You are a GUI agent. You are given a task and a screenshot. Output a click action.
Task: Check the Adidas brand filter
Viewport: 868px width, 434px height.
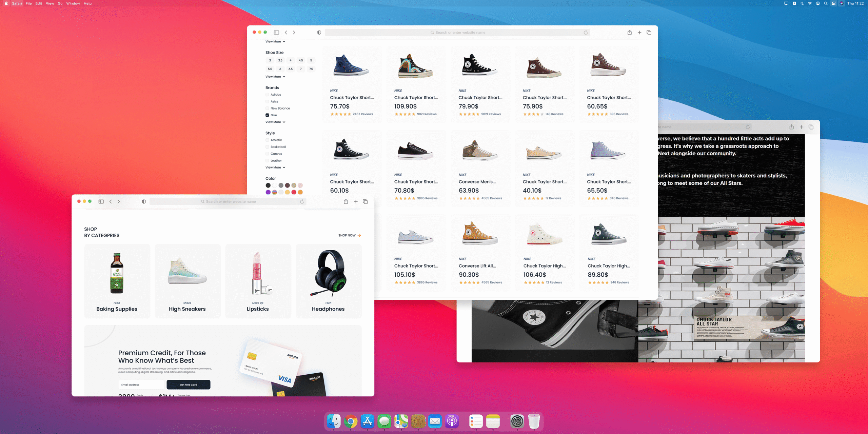(x=267, y=95)
